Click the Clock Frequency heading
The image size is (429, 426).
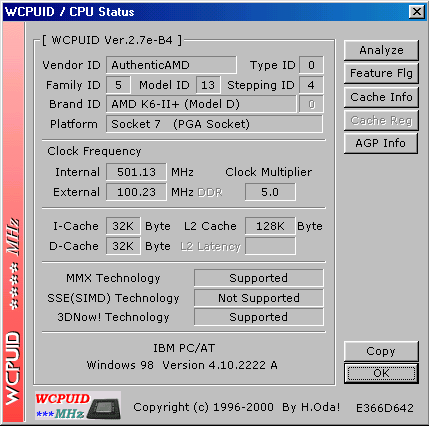(x=94, y=151)
